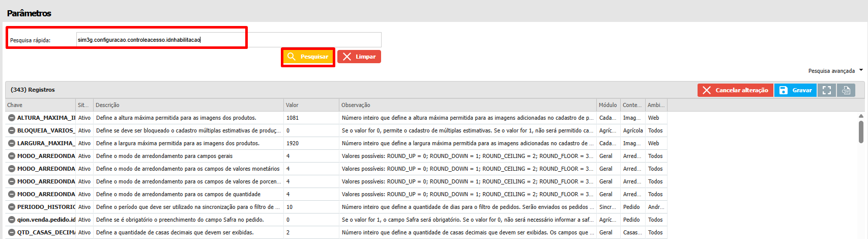Click the minus icon for qion.venda.pedido row
868x239 pixels.
point(12,220)
